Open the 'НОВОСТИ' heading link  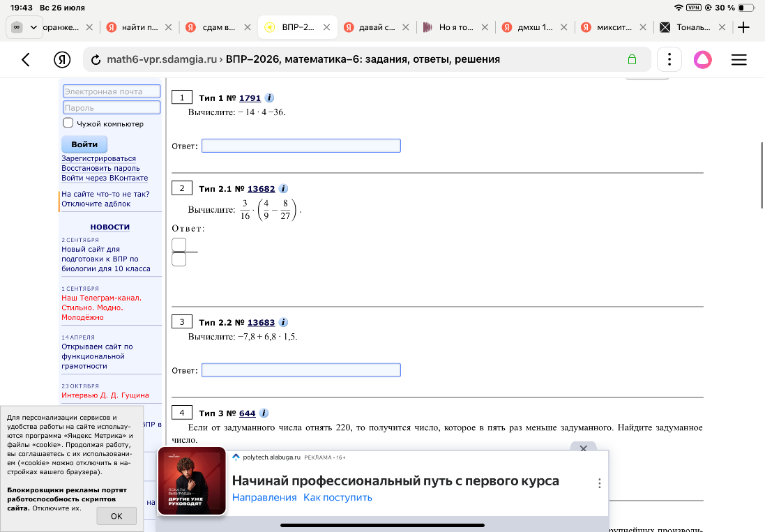[109, 227]
